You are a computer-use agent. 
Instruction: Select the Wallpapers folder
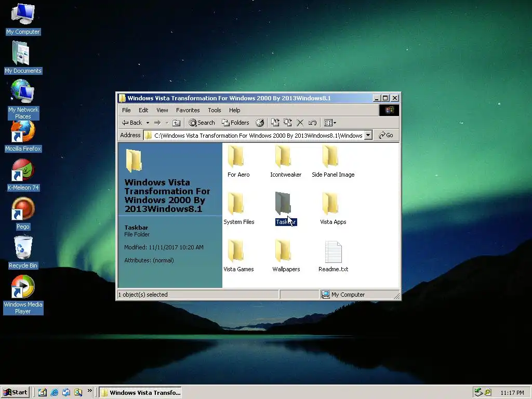point(286,256)
